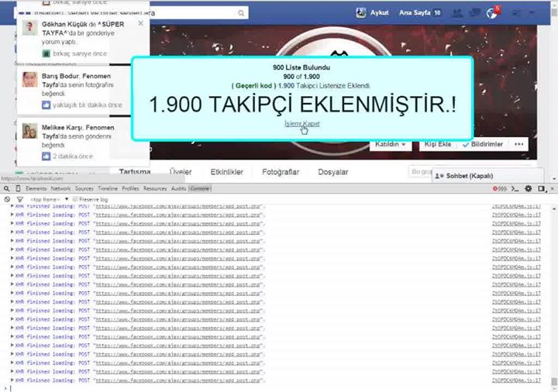
Task: Open Gökhan Küçük comment notification
Action: 83,39
